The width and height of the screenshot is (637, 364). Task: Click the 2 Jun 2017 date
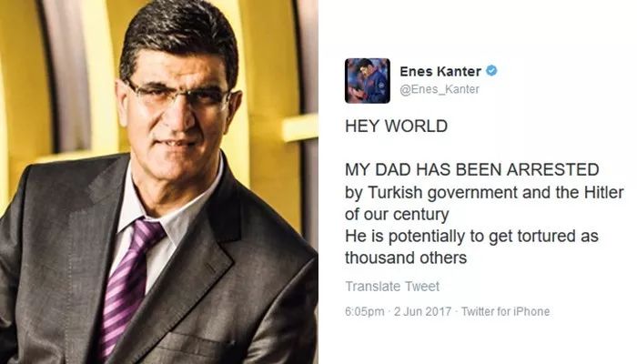pos(422,311)
